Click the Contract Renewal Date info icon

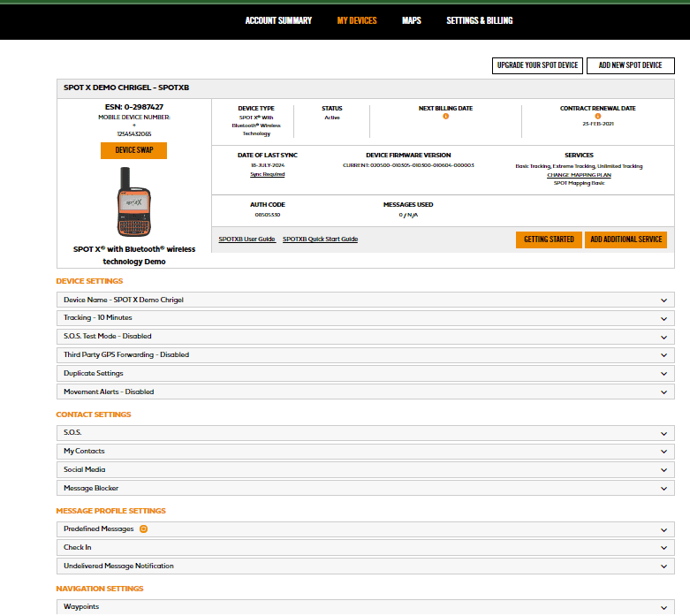pyautogui.click(x=598, y=116)
